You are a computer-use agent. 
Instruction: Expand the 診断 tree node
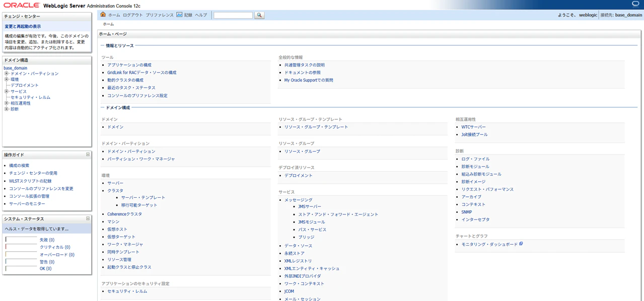pyautogui.click(x=7, y=109)
